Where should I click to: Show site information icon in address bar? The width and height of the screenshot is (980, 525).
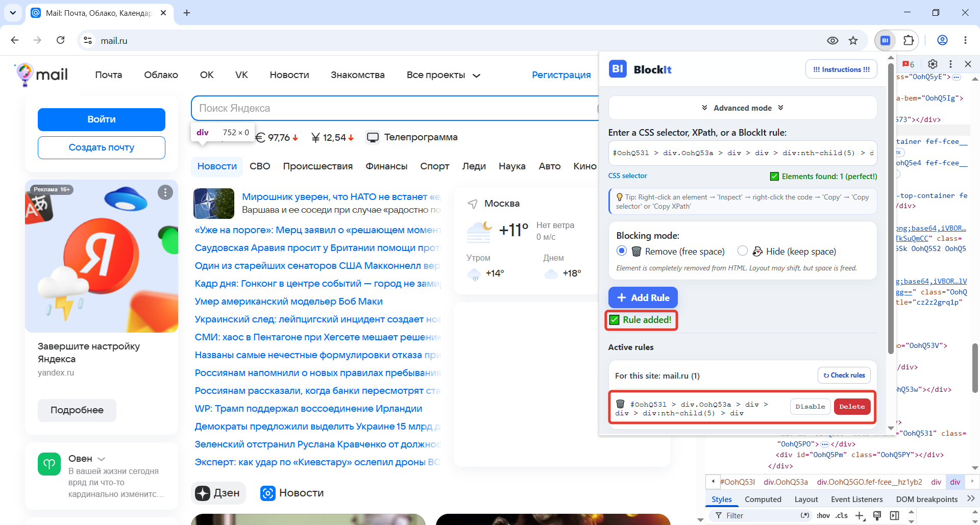coord(88,40)
